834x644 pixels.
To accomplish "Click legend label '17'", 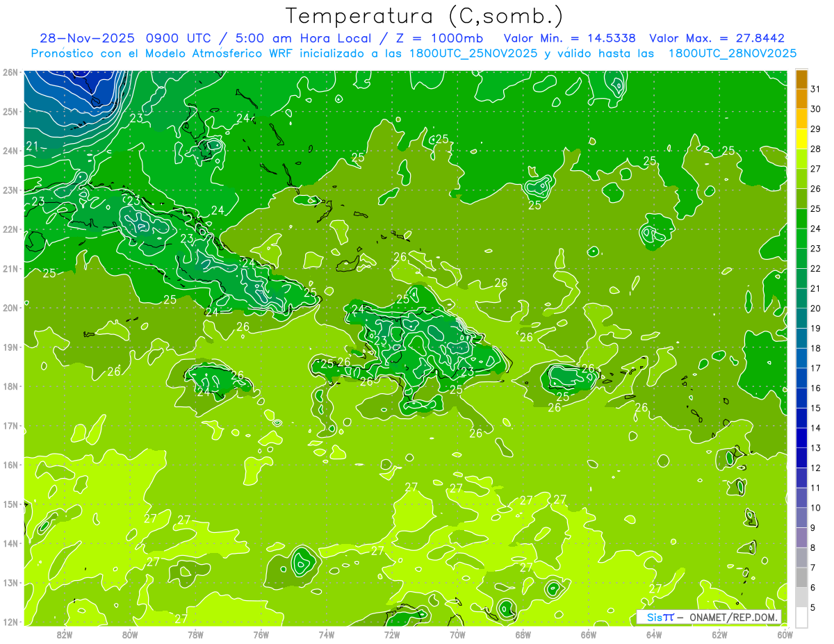I will point(815,368).
